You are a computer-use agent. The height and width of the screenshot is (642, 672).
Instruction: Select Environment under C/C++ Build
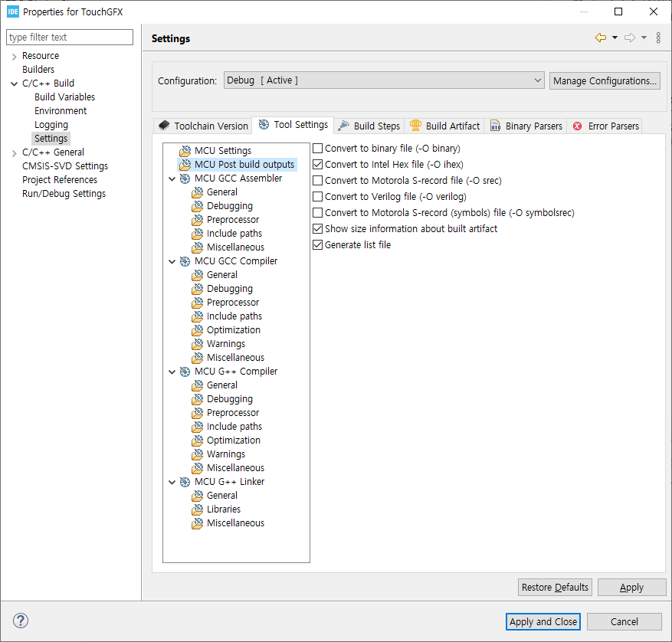pos(61,111)
